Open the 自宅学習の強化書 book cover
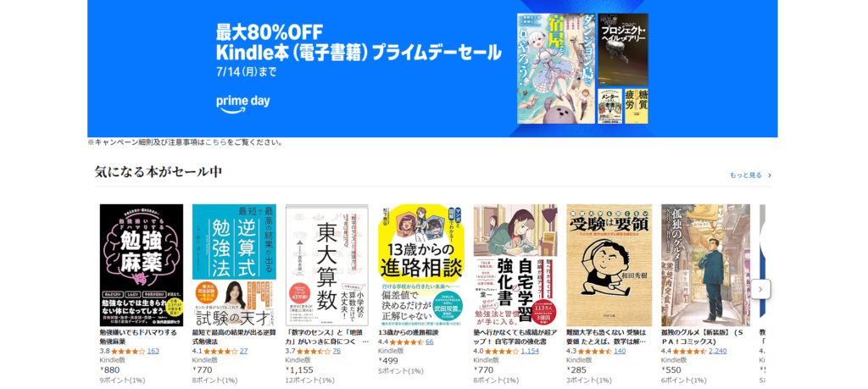The width and height of the screenshot is (868, 389). (x=515, y=265)
